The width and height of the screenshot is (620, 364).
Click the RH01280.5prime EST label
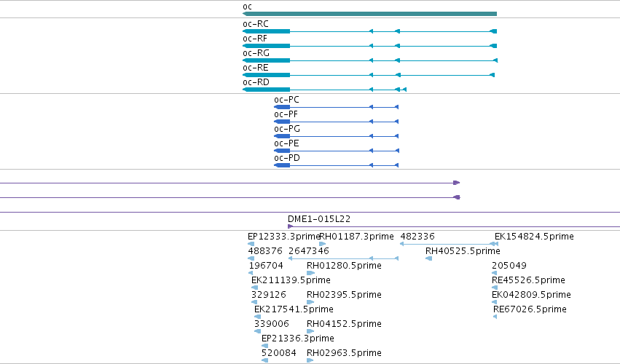click(344, 266)
